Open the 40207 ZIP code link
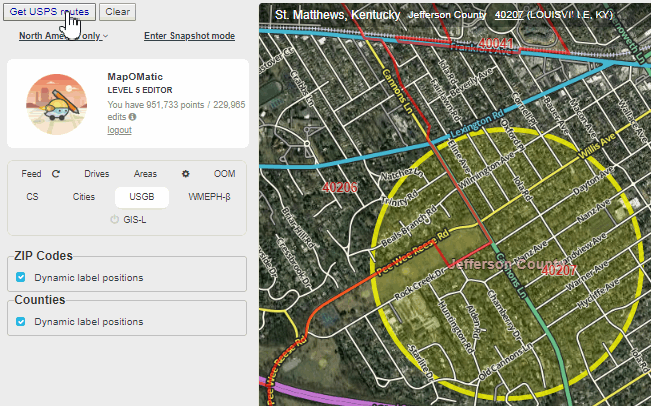651x406 pixels. [x=509, y=16]
